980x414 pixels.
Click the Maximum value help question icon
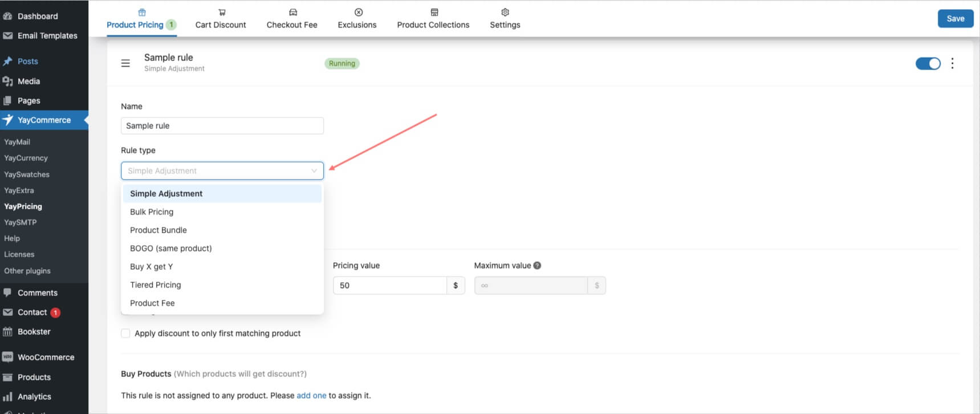point(537,266)
